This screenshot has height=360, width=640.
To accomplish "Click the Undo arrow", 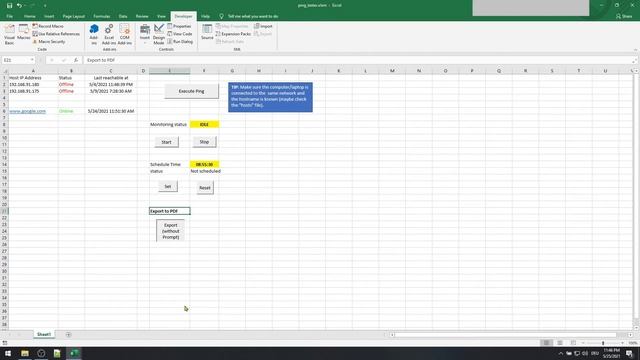I will tap(19, 5).
